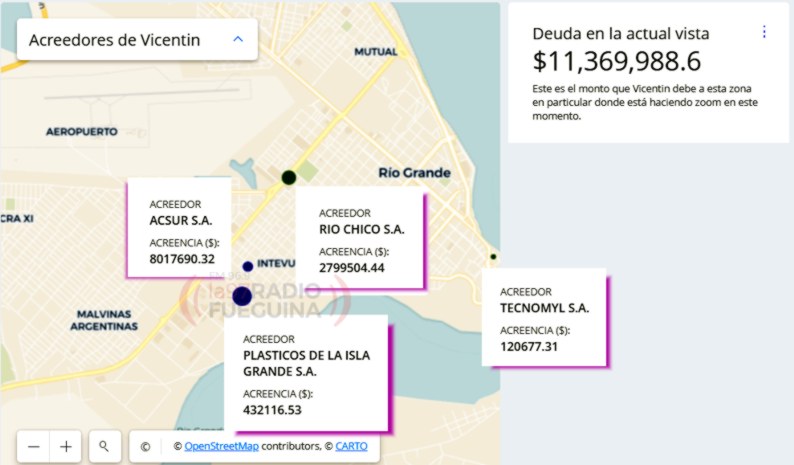Select the Plasticos de la Isla Grande marker
The width and height of the screenshot is (794, 465).
tap(242, 296)
